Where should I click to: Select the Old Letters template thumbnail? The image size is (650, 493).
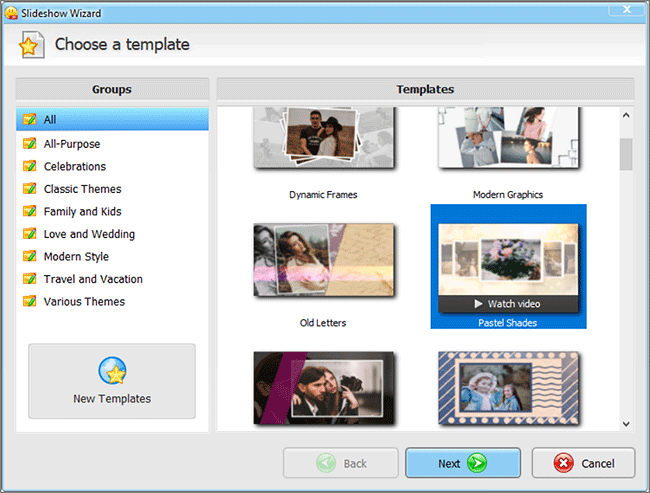click(x=324, y=260)
